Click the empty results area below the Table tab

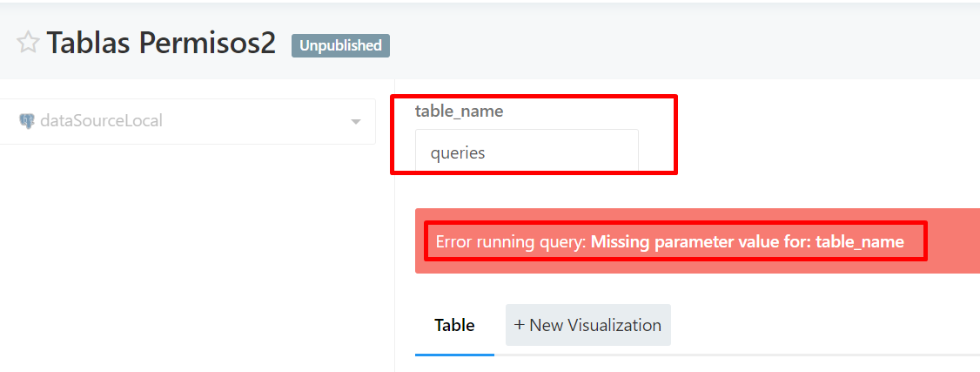click(x=697, y=364)
